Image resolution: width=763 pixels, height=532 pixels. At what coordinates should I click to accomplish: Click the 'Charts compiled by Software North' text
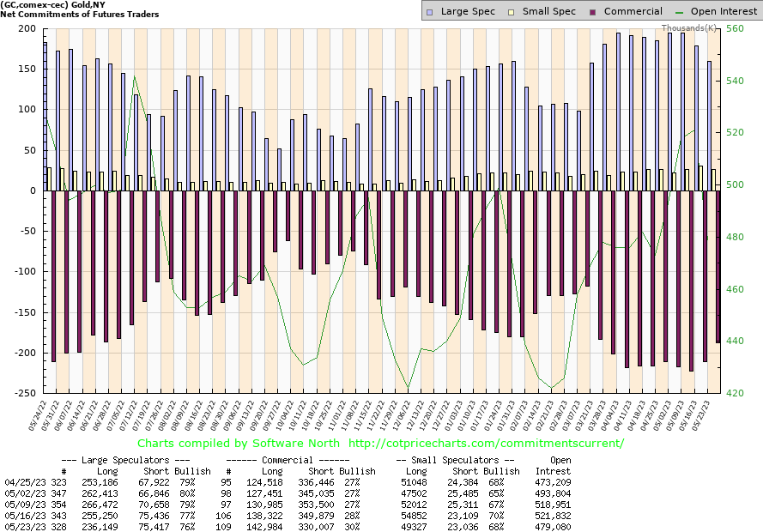click(239, 444)
